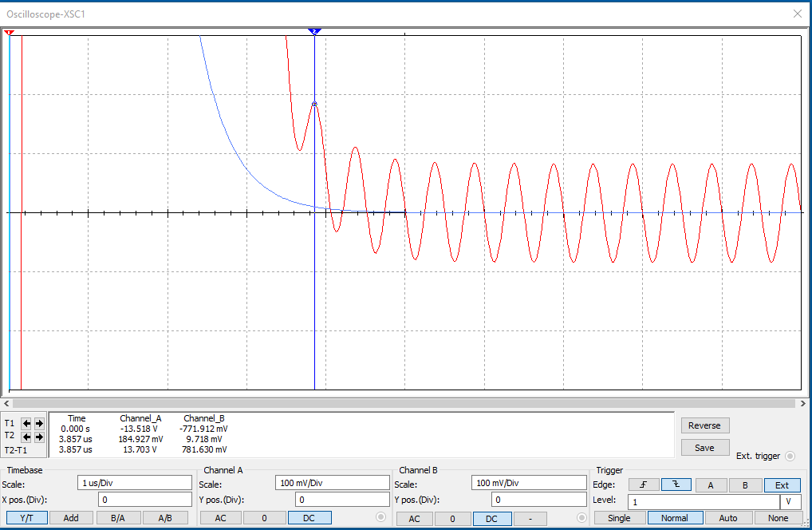Click the horizontal scrollbar right arrow

pos(804,404)
